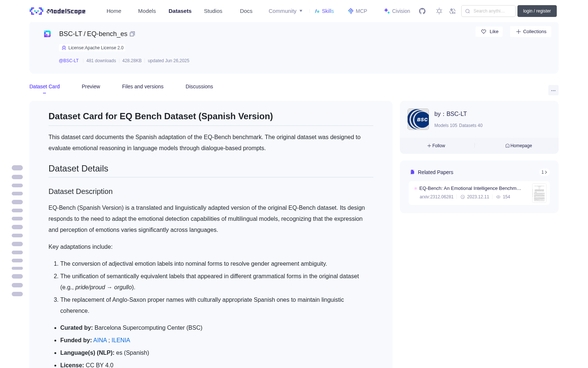This screenshot has height=368, width=588.
Task: Click the ModelScope logo
Action: pyautogui.click(x=58, y=11)
